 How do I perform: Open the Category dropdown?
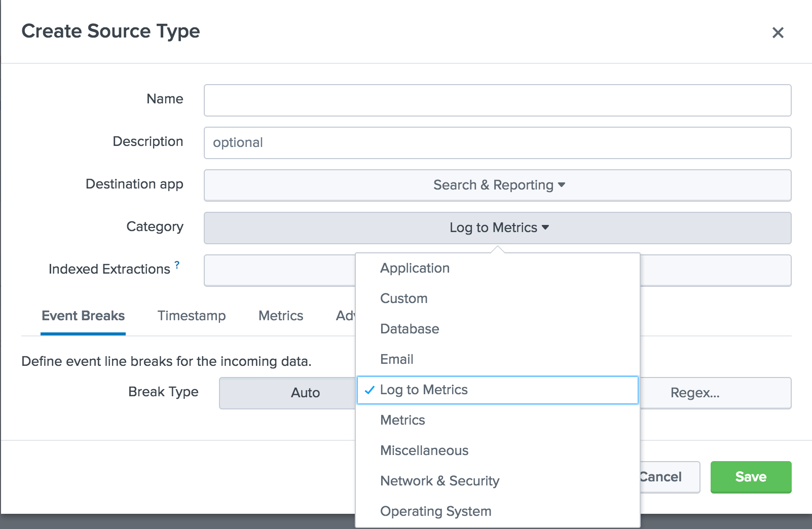[x=497, y=228]
